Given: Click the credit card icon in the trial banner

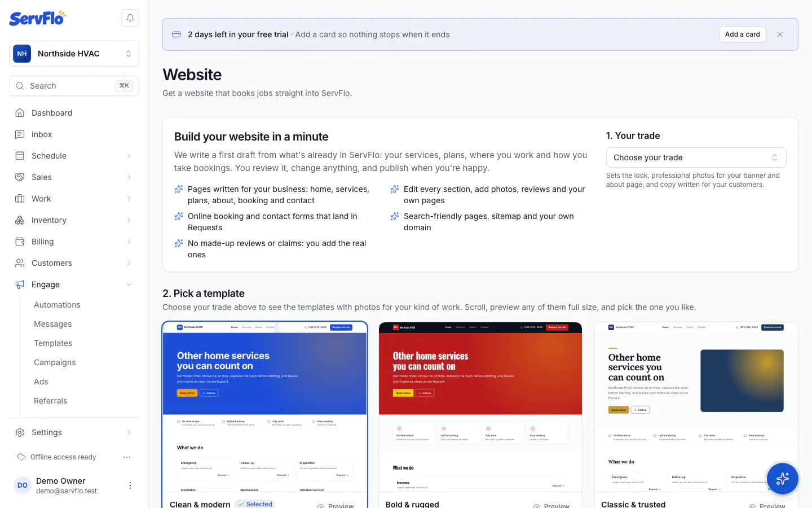Looking at the screenshot, I should tap(176, 34).
